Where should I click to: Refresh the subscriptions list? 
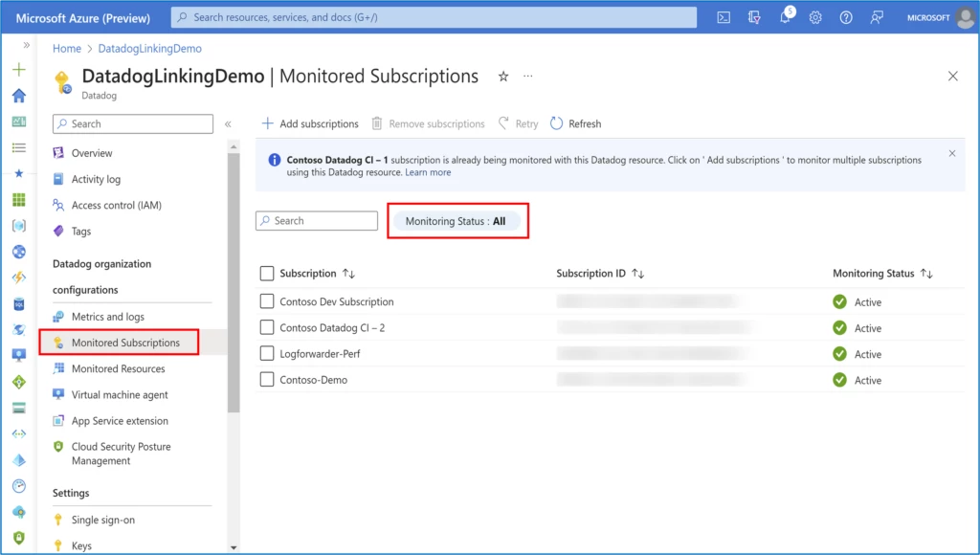[x=575, y=123]
